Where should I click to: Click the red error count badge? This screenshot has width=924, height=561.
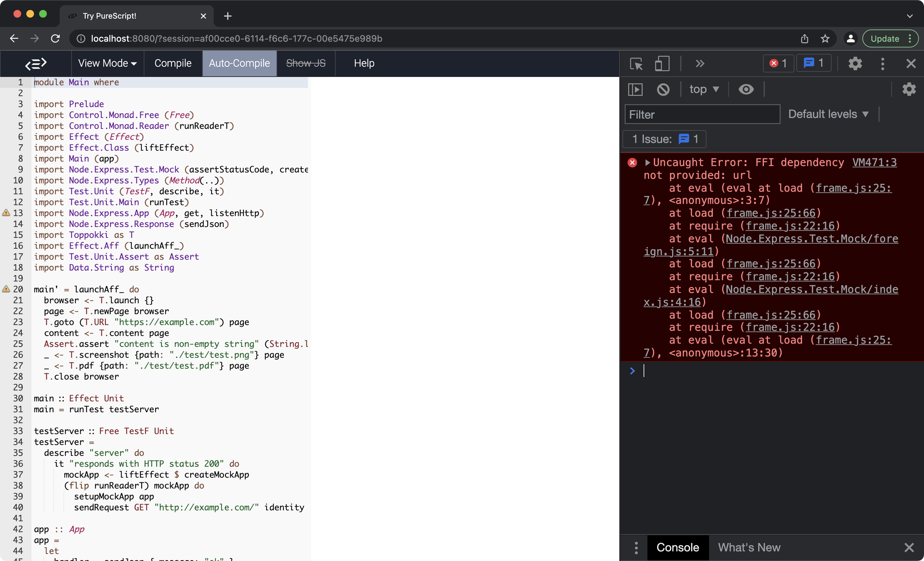(x=778, y=63)
